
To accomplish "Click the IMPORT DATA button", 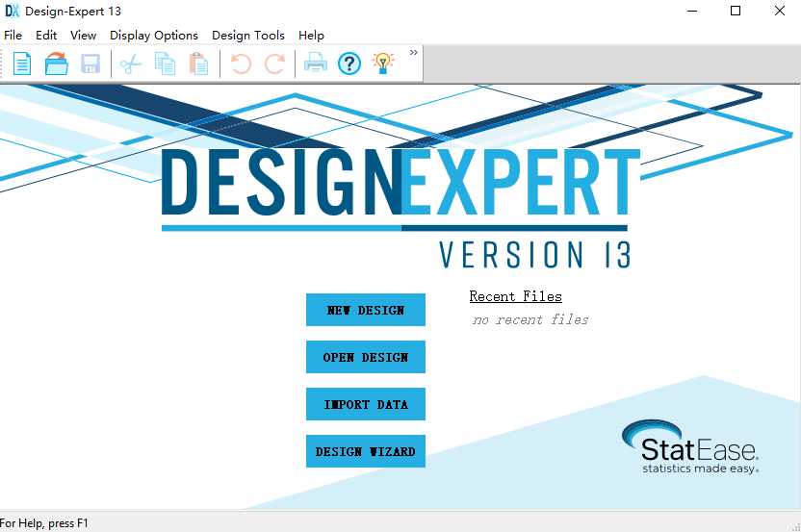I will pos(366,404).
